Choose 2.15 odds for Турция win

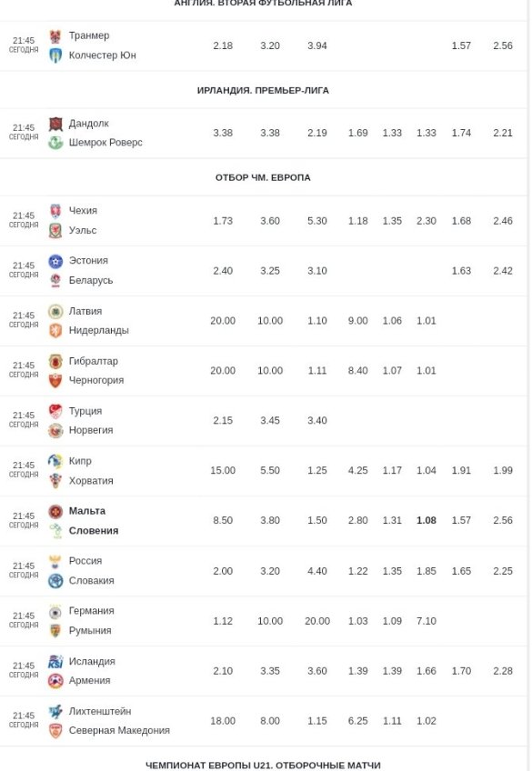click(x=223, y=420)
